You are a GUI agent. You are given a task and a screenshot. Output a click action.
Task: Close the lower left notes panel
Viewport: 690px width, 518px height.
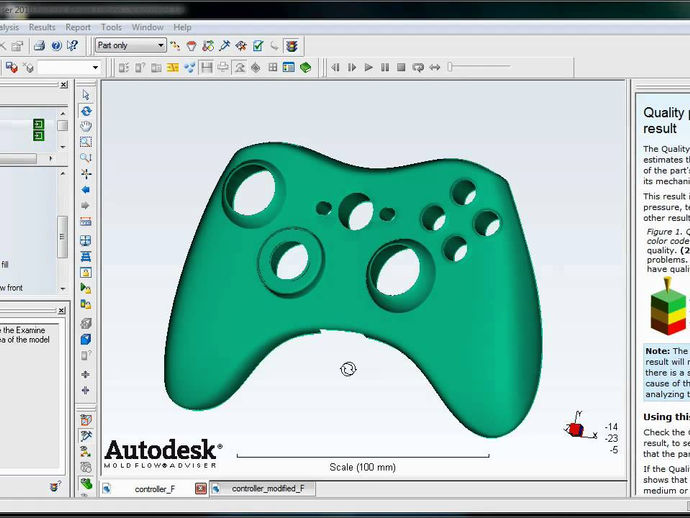coord(62,310)
